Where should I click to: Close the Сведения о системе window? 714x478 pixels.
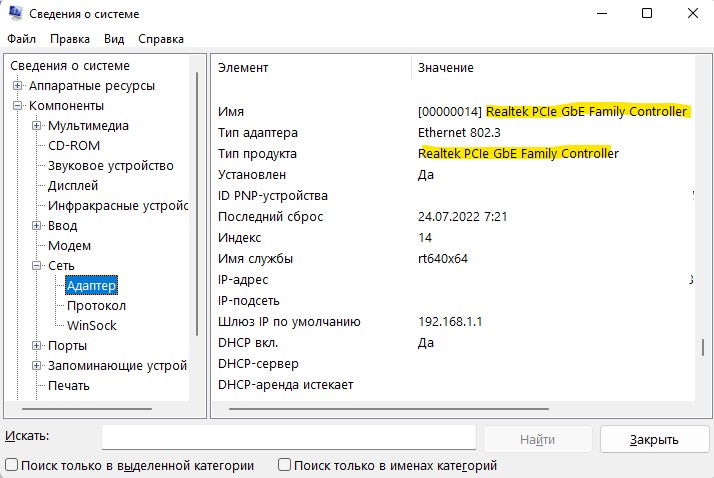pyautogui.click(x=693, y=13)
